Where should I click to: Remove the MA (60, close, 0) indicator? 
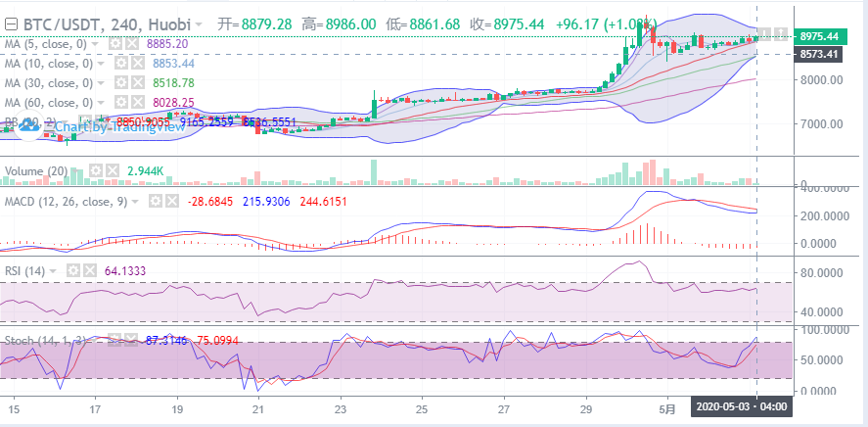click(x=137, y=102)
